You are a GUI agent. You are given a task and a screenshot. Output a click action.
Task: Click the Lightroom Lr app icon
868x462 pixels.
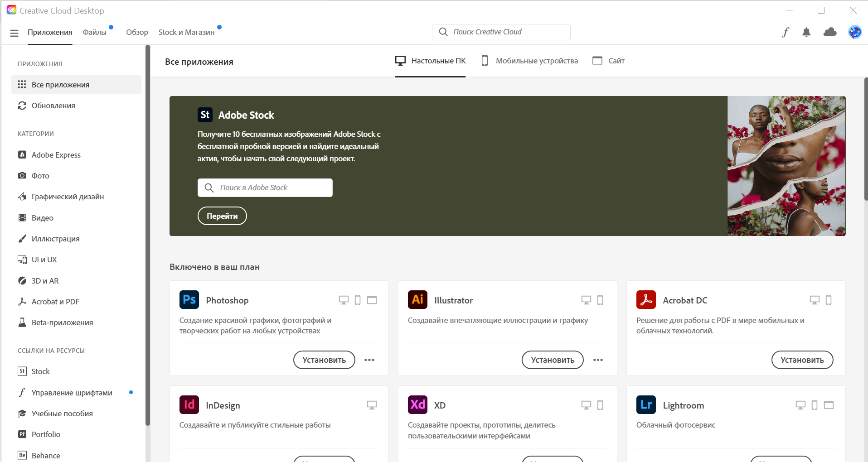click(x=646, y=405)
